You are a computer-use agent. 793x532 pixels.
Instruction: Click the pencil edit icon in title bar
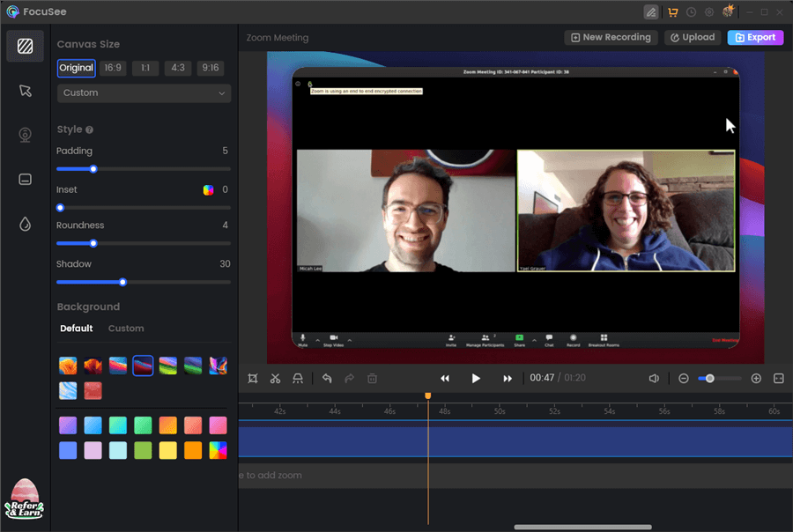[651, 12]
